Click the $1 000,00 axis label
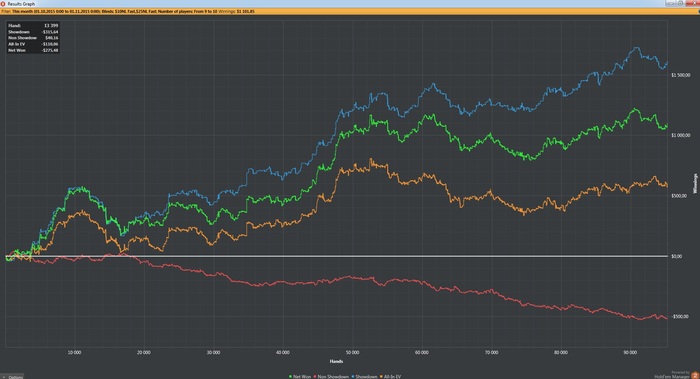 (x=680, y=135)
